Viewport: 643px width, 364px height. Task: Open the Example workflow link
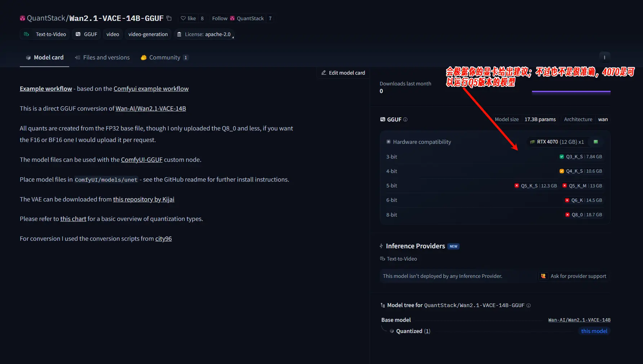point(46,89)
